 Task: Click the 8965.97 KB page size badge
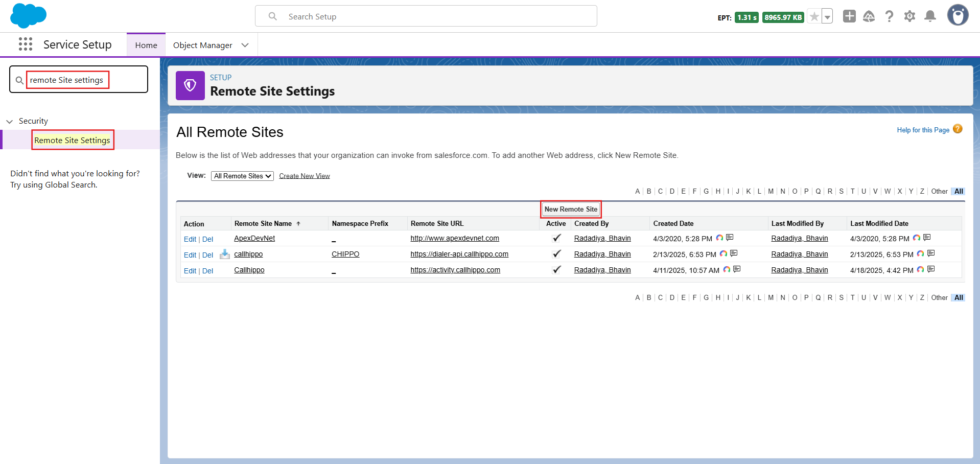pyautogui.click(x=783, y=17)
